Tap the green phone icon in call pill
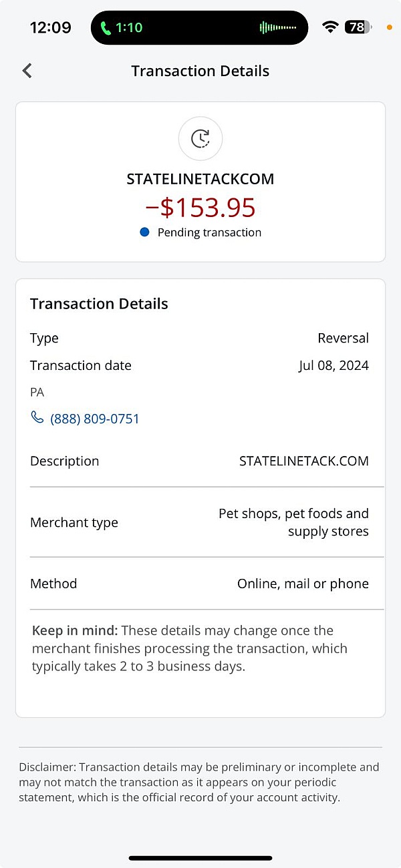 pyautogui.click(x=106, y=28)
